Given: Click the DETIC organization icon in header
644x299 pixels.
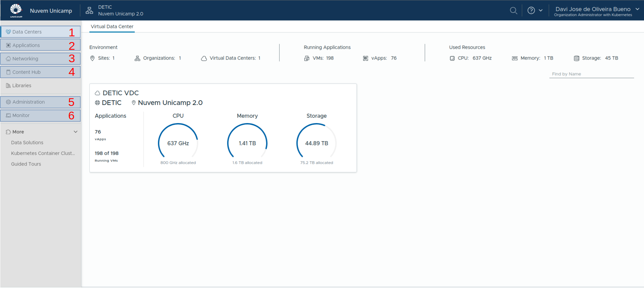Looking at the screenshot, I should click(x=89, y=10).
